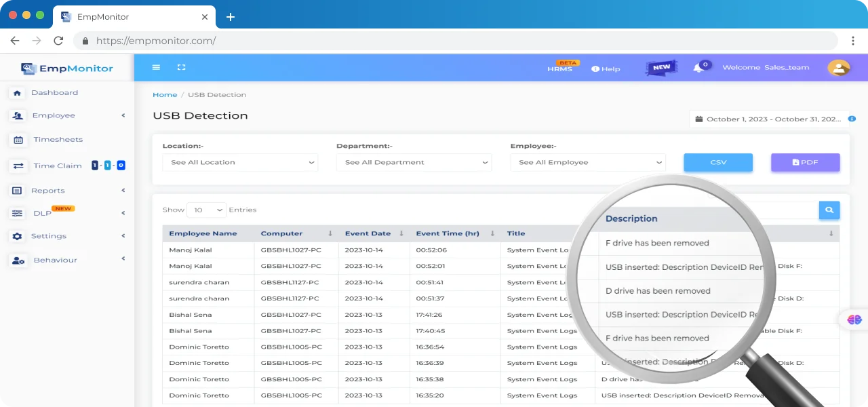Viewport: 868px width, 407px height.
Task: Open the See All Department dropdown
Action: click(414, 162)
